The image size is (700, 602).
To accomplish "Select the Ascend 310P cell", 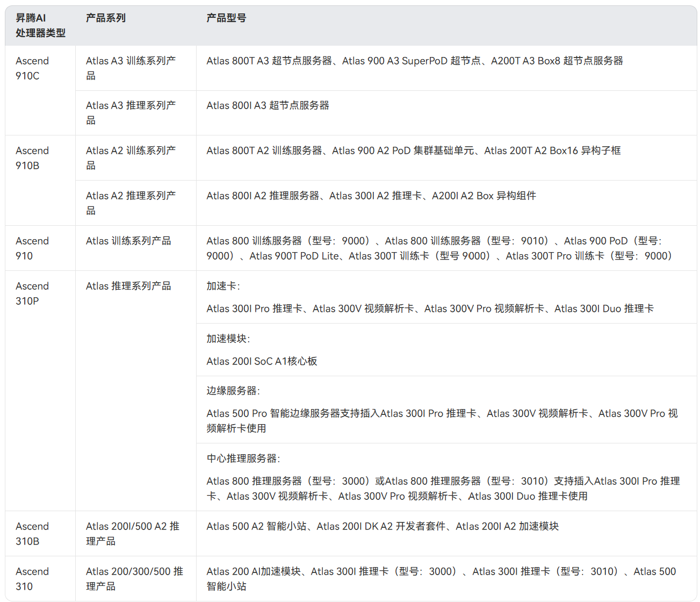I will [x=32, y=293].
